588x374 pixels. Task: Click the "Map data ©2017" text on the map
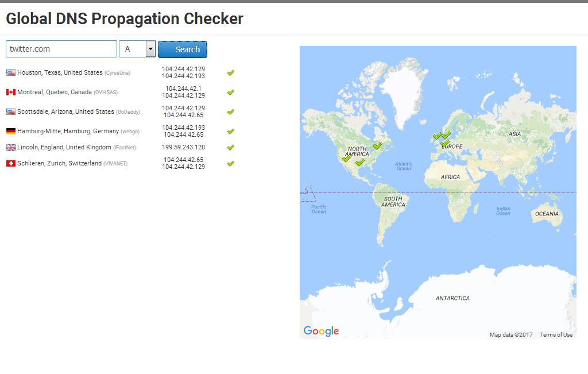tap(511, 334)
